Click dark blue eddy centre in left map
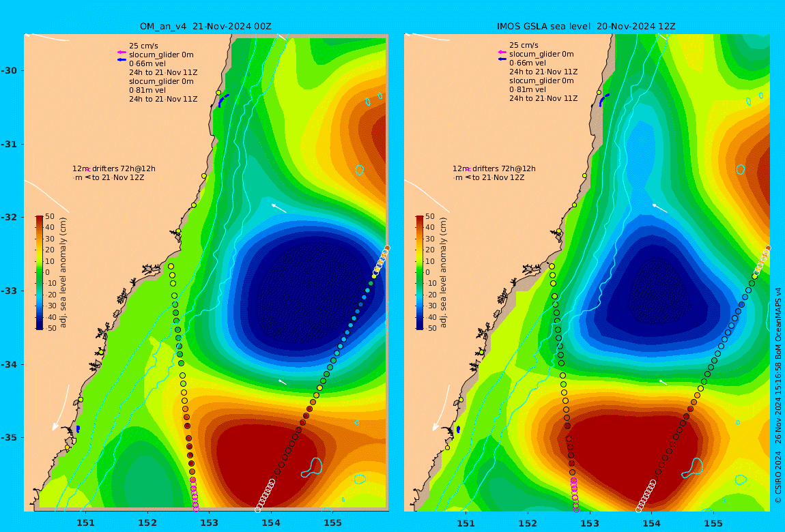The height and width of the screenshot is (532, 785). [313, 293]
